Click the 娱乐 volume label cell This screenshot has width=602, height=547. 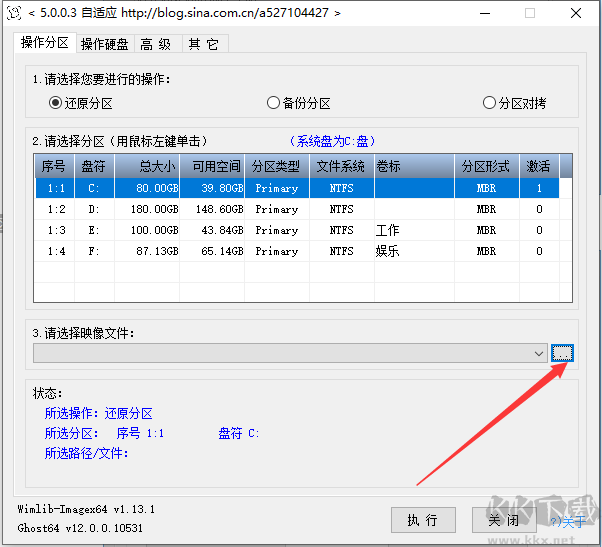coord(414,251)
